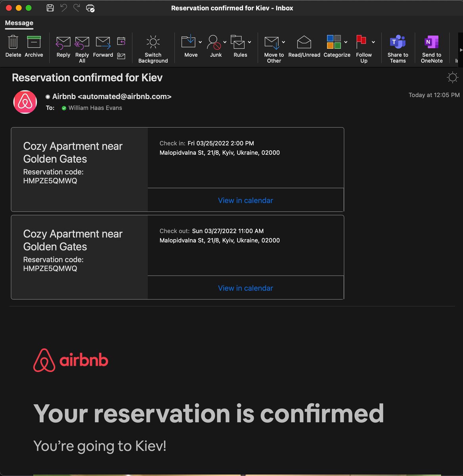Click the Check out card Malopidvalna St address
The image size is (463, 476).
tap(220, 240)
